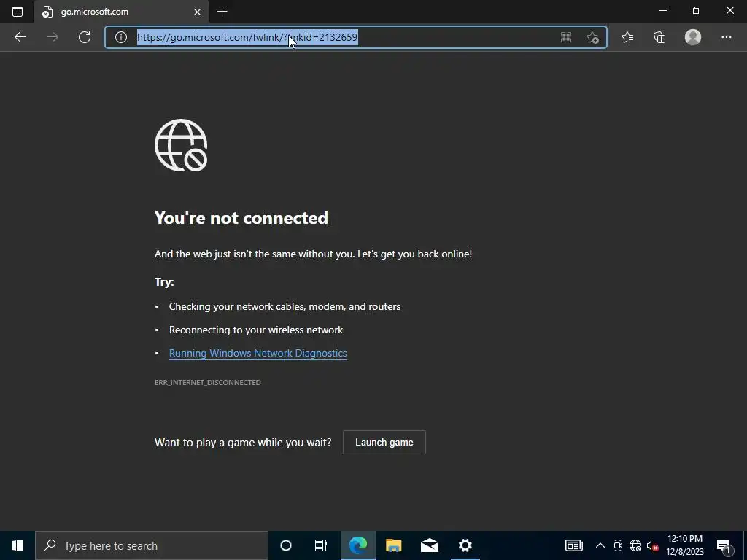Image resolution: width=747 pixels, height=560 pixels.
Task: Click the You're not connected heading
Action: (x=241, y=218)
